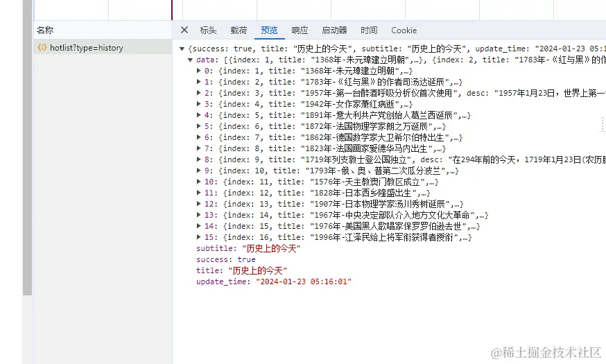Screen dimensions: 606x364
Task: Click title text 1942年-女作家萧红病逝
Action: [x=350, y=104]
